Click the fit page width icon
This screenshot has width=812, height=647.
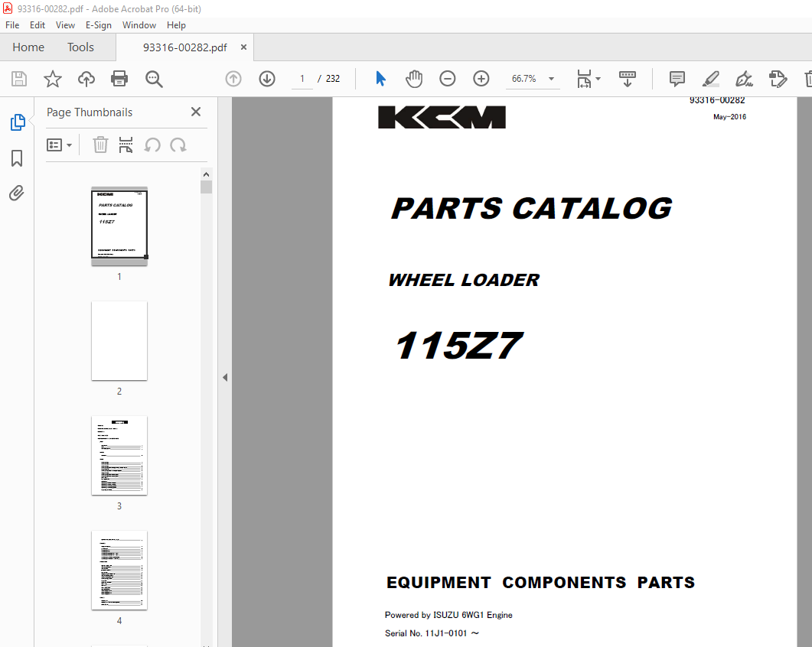pos(584,79)
